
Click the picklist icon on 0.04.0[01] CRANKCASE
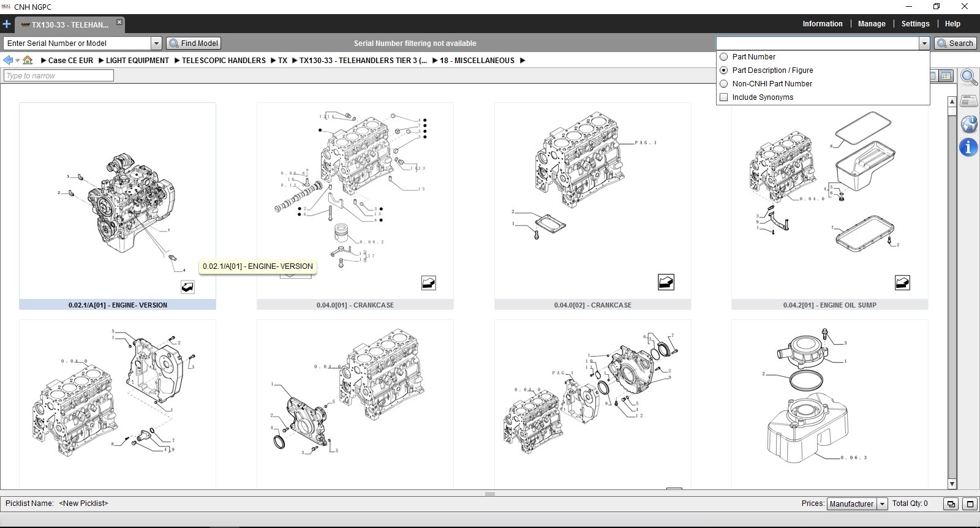[x=429, y=282]
